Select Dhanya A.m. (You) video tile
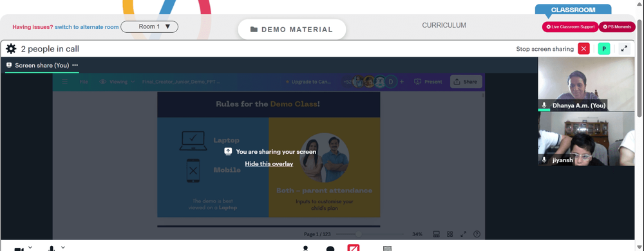This screenshot has height=251, width=644. point(586,84)
